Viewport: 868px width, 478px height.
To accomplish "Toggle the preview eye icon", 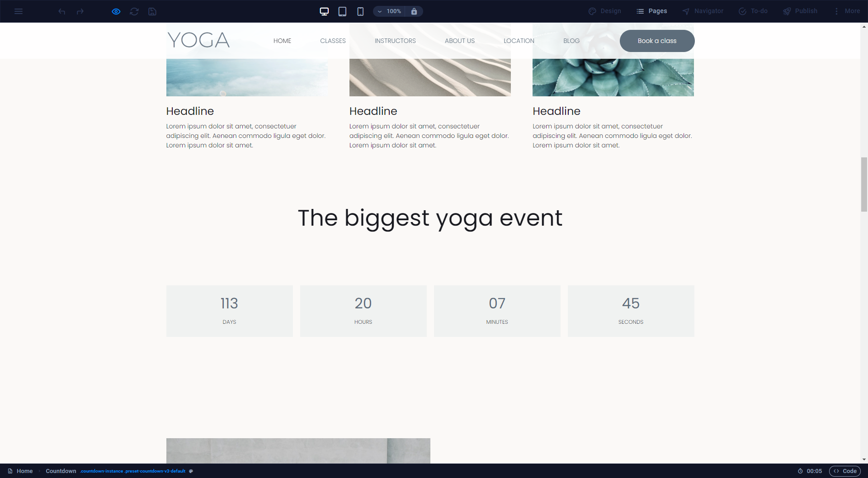I will (x=116, y=11).
